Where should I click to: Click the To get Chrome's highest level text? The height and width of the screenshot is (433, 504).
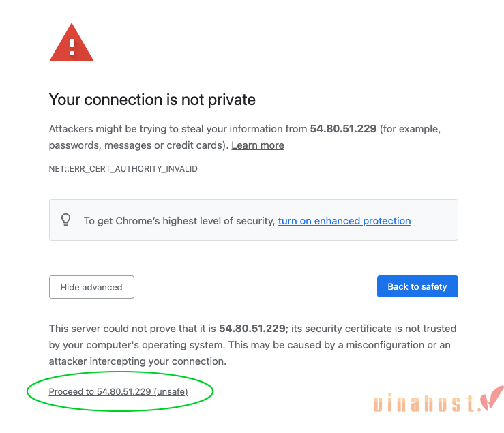coord(179,221)
